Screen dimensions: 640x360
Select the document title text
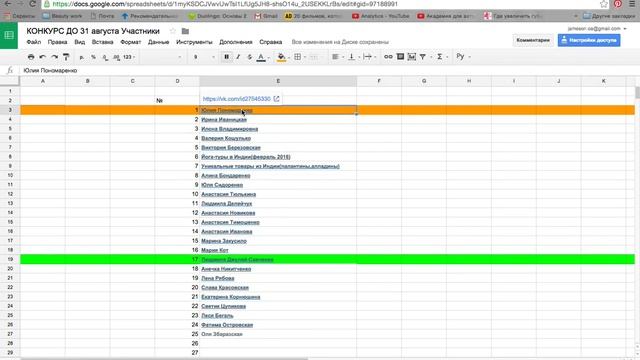(x=93, y=31)
